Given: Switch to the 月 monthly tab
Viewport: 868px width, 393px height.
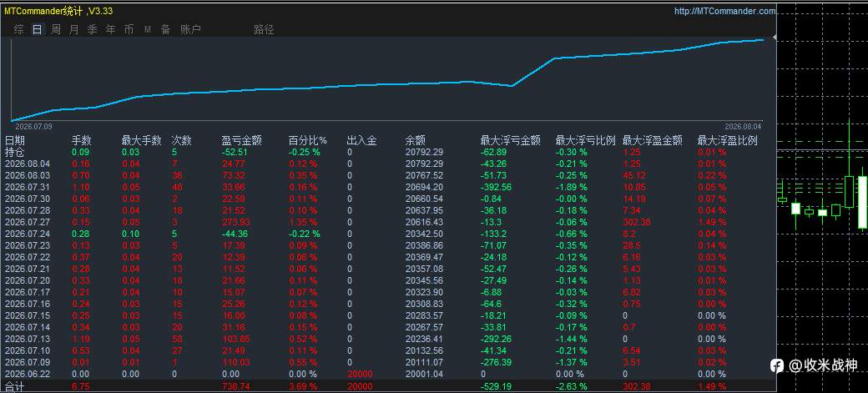Looking at the screenshot, I should 73,30.
